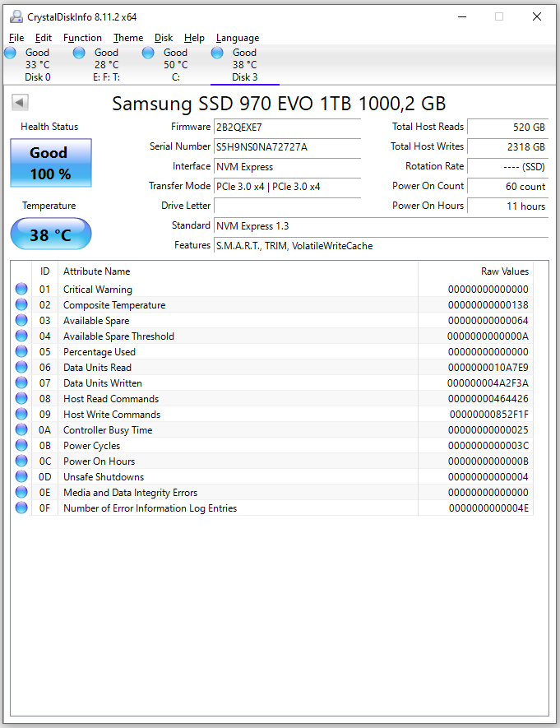The width and height of the screenshot is (560, 728).
Task: Click status orb for Controller Busy Time row
Action: 21,429
